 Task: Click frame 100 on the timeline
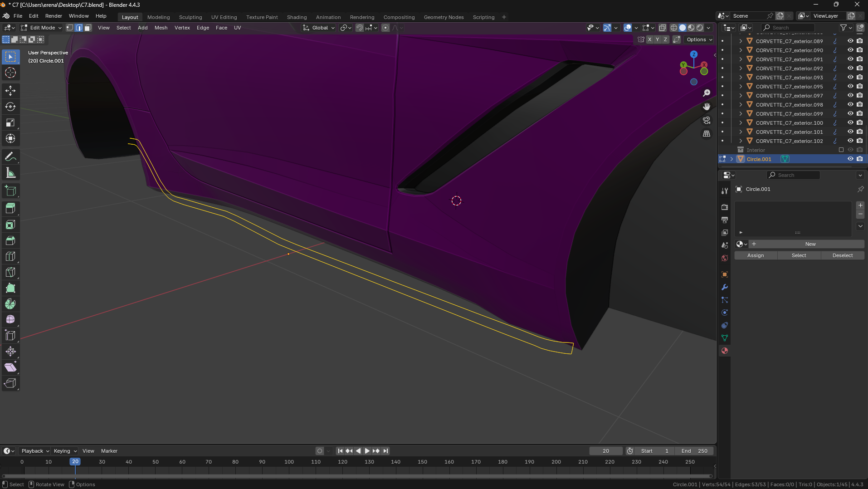[289, 462]
